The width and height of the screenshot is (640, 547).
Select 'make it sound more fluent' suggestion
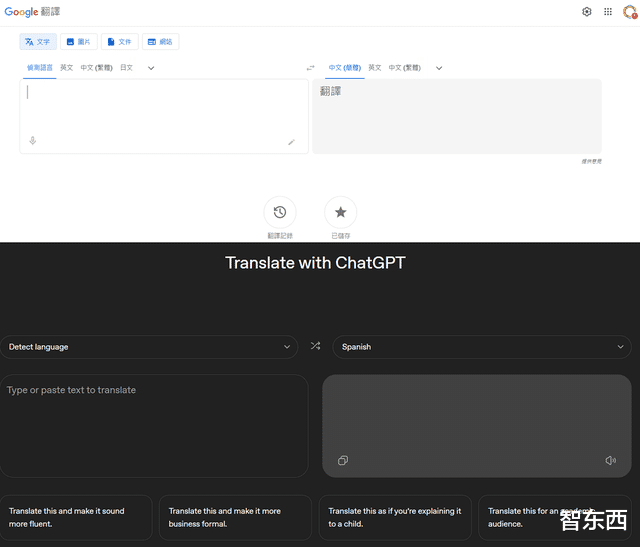(76, 518)
